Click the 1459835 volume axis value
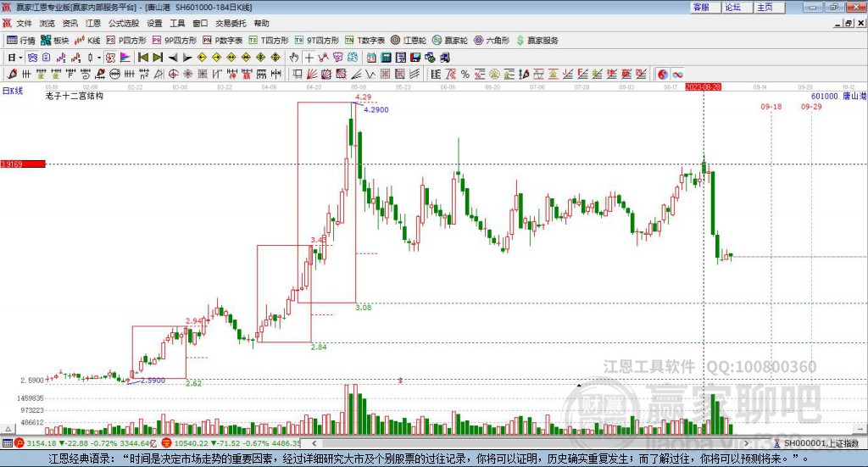Screen dimensions: 868x467 click(31, 398)
